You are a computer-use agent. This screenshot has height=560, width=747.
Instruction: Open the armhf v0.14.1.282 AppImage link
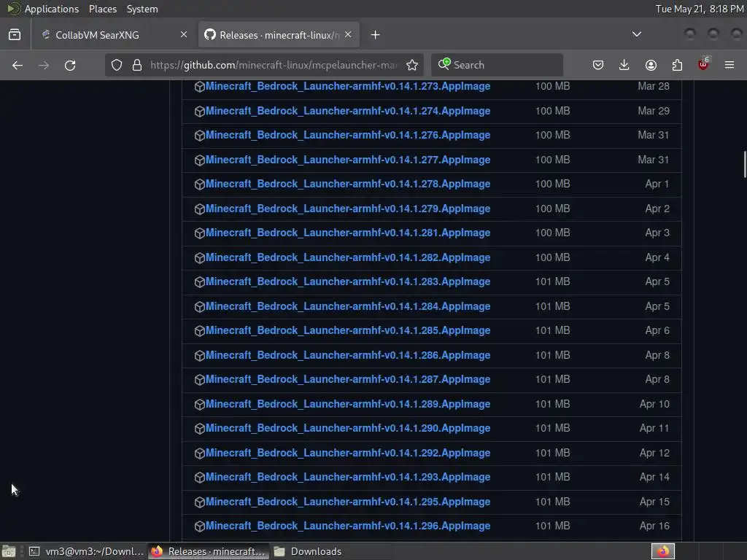[348, 257]
